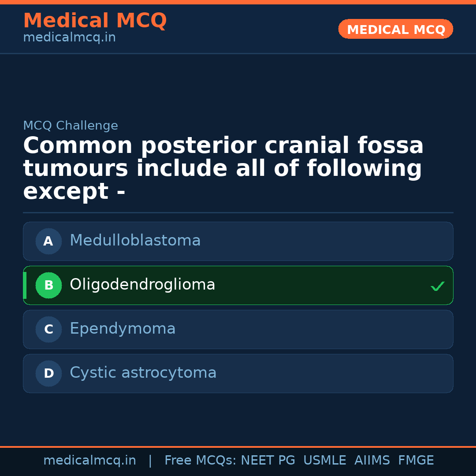Open the highlighted Oligodendroglioma answer
The image size is (476, 476).
coord(220,285)
